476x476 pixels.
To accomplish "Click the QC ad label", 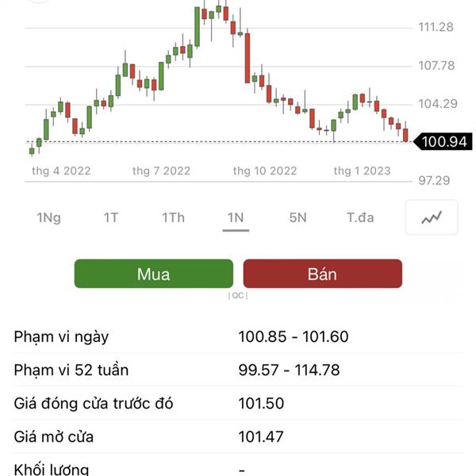I will [x=238, y=295].
